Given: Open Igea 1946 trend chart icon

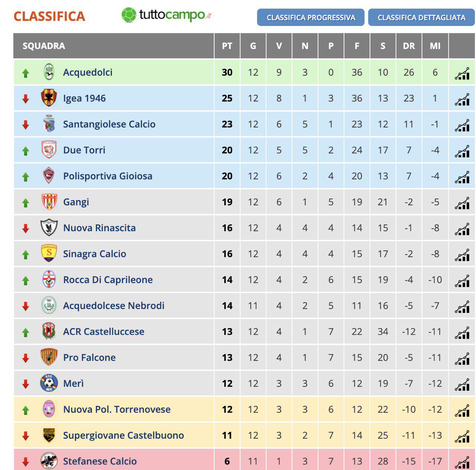Looking at the screenshot, I should (x=462, y=99).
